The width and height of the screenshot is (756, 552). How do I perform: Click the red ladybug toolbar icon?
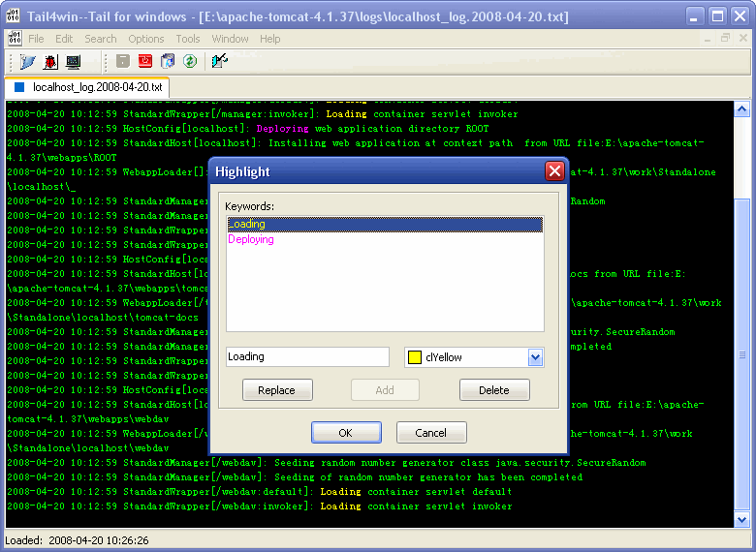coord(50,62)
